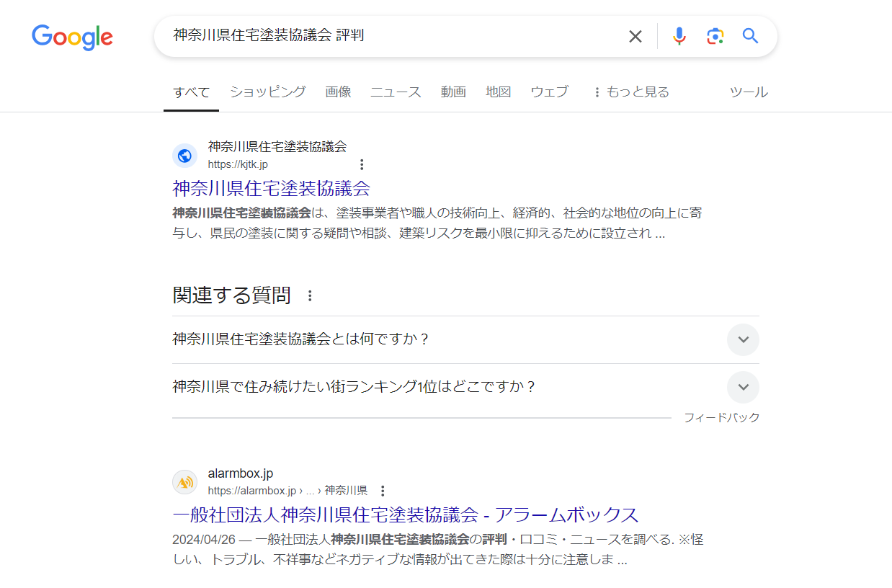The height and width of the screenshot is (588, 892).
Task: Click the Google logo
Action: pyautogui.click(x=72, y=37)
